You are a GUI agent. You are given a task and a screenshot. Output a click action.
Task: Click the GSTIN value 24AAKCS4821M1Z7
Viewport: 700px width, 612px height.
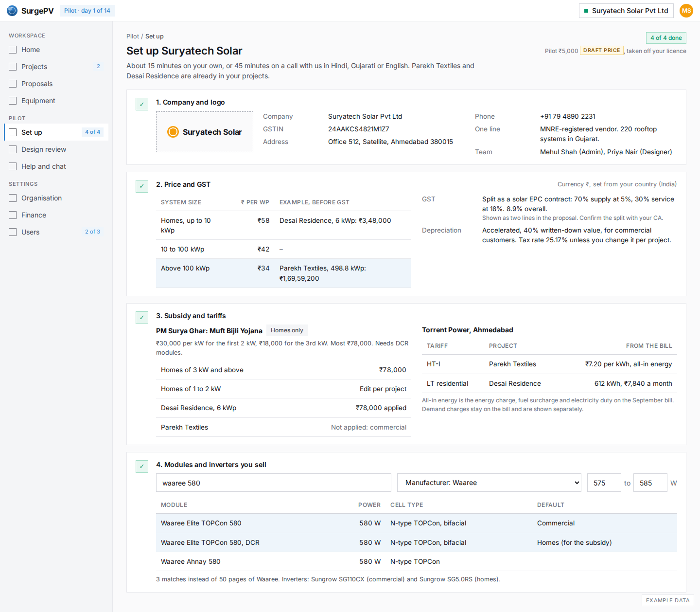pos(359,129)
